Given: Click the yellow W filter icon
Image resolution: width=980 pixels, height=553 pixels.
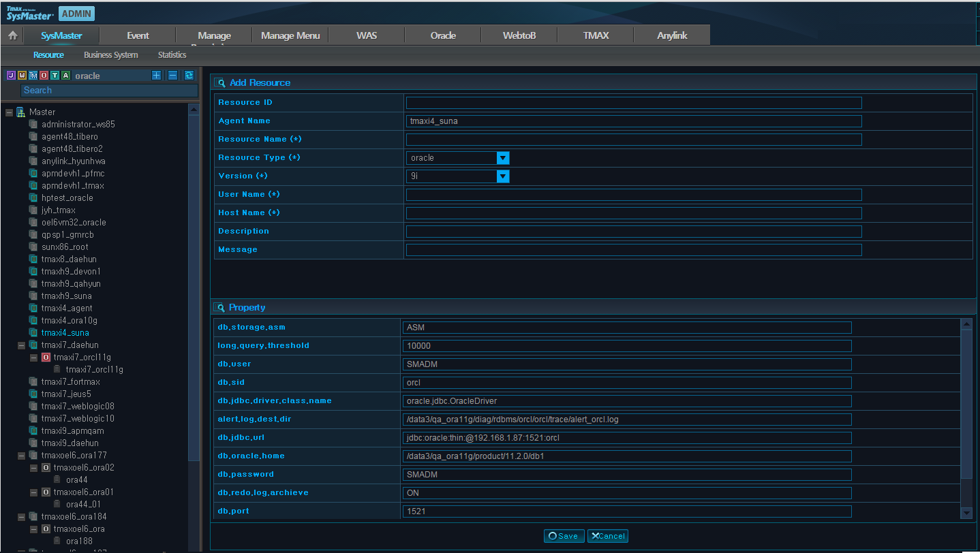Looking at the screenshot, I should coord(22,76).
